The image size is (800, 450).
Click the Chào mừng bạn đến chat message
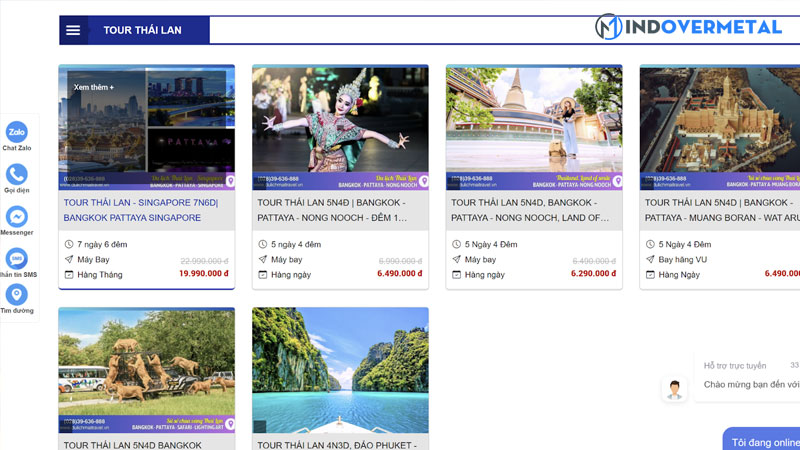click(752, 384)
